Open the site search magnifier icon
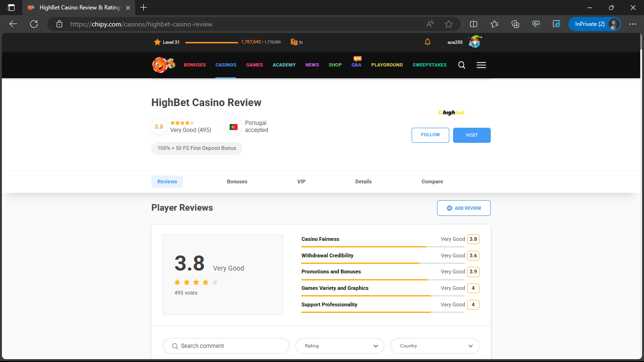This screenshot has height=362, width=644. coord(462,65)
